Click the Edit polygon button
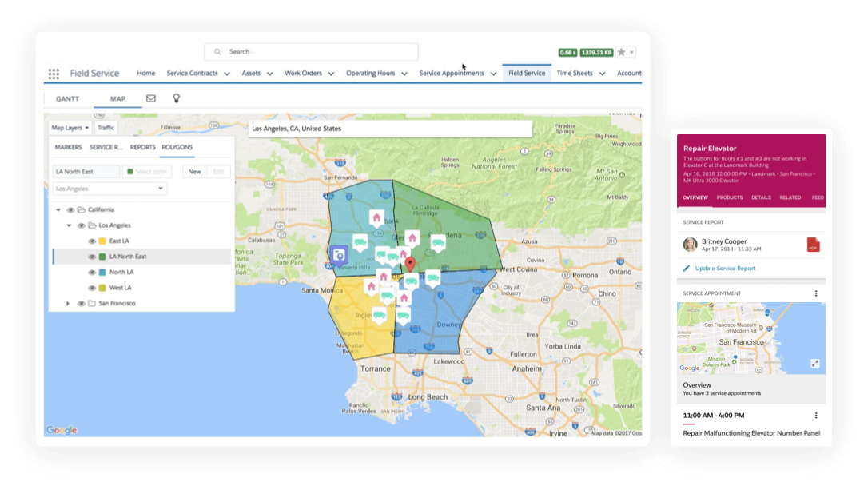Image resolution: width=868 pixels, height=486 pixels. 219,172
